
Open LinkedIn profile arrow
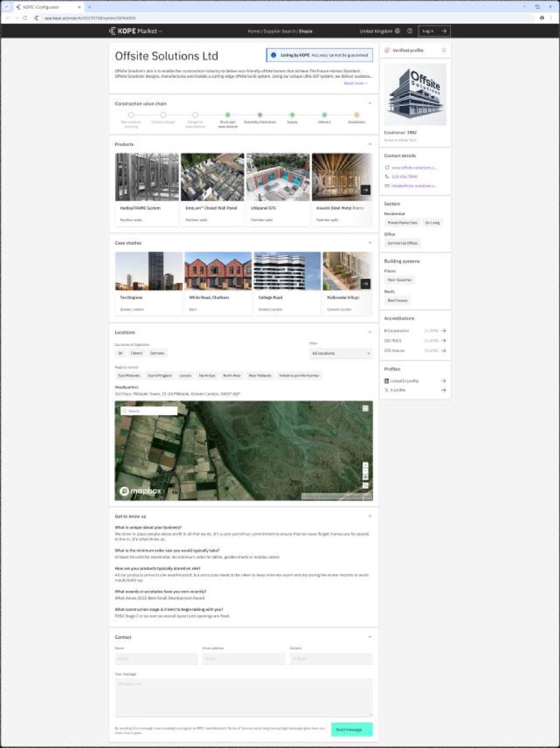pos(443,381)
